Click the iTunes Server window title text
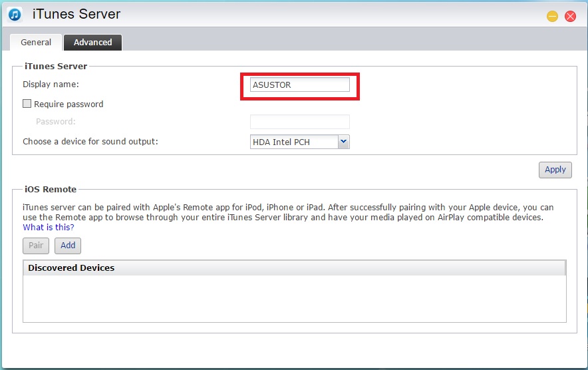The width and height of the screenshot is (588, 370). click(76, 14)
